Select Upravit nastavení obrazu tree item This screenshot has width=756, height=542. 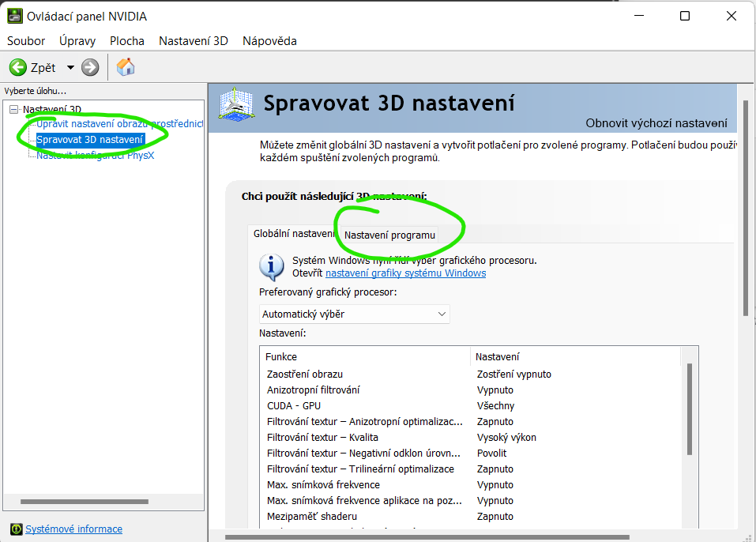[119, 124]
